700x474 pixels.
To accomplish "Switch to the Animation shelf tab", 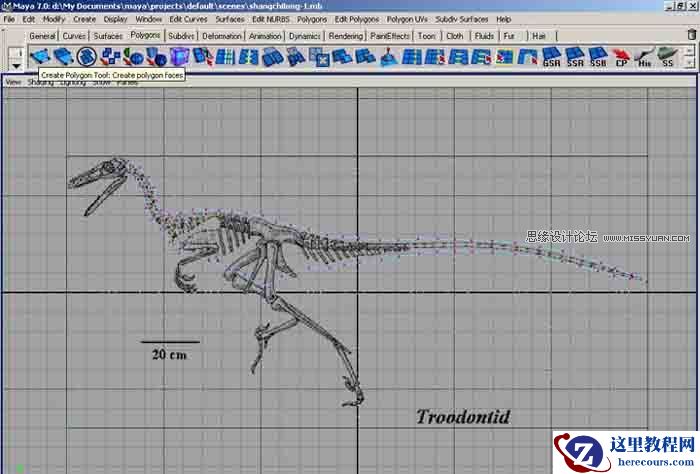I will pos(265,36).
